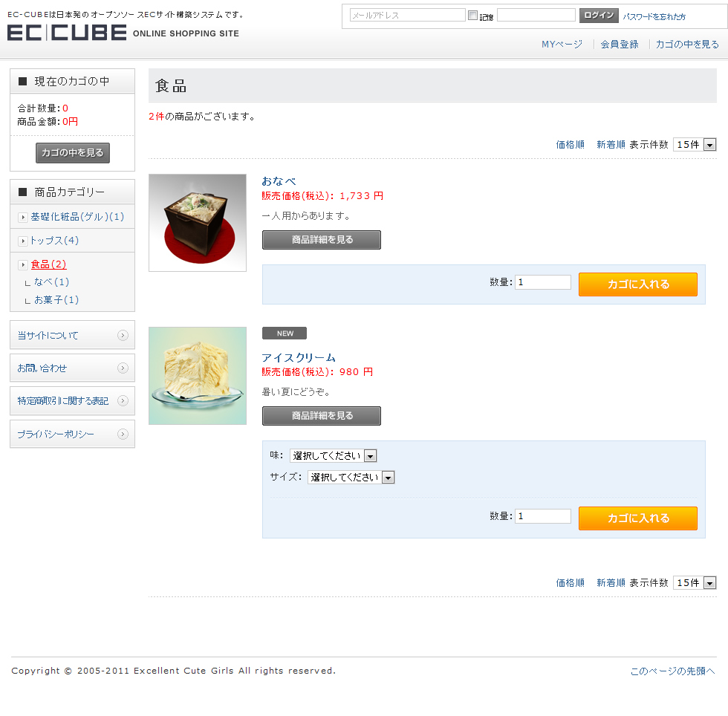Click circle arrow icon on お問い合わせ
This screenshot has width=728, height=716.
pyautogui.click(x=123, y=368)
